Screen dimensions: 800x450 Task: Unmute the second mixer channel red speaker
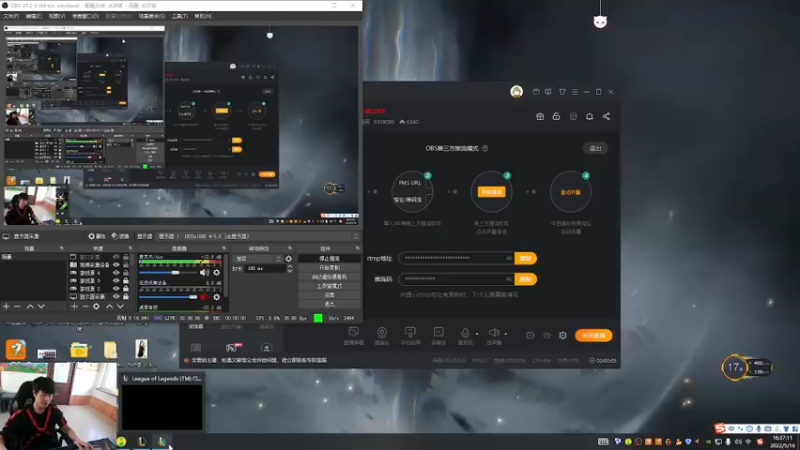point(205,296)
